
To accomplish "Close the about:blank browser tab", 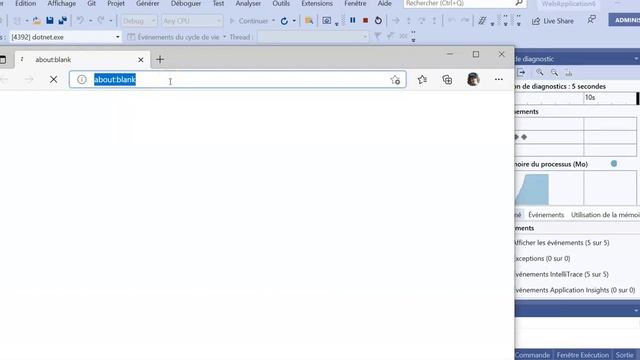I will [141, 60].
